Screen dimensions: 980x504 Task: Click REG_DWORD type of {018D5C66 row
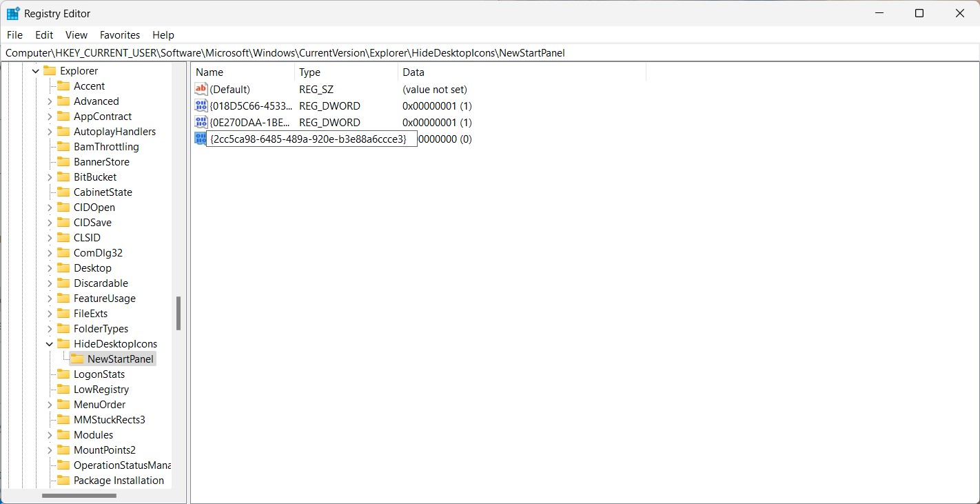point(329,106)
